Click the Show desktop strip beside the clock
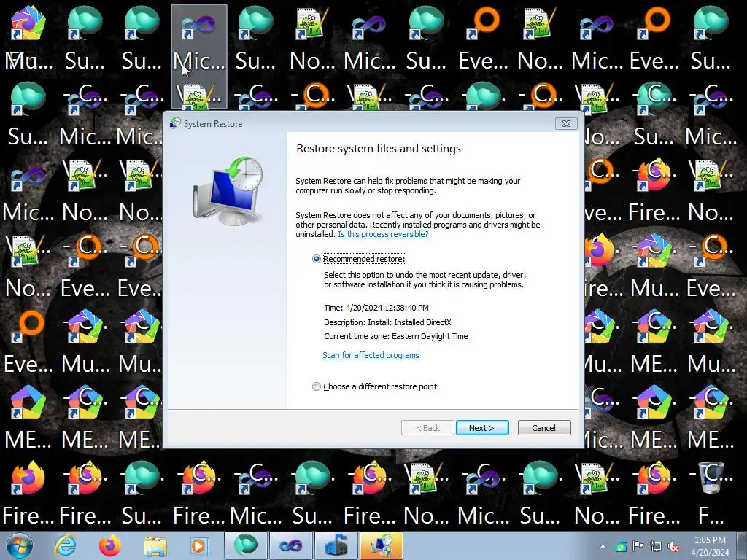This screenshot has height=560, width=747. pos(743,545)
